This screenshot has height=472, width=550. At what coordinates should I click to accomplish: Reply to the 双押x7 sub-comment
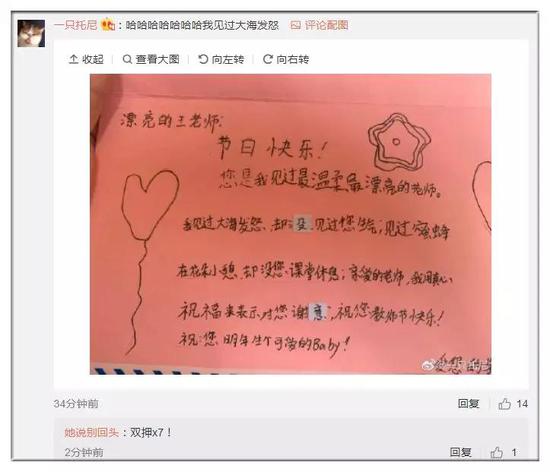[x=460, y=452]
